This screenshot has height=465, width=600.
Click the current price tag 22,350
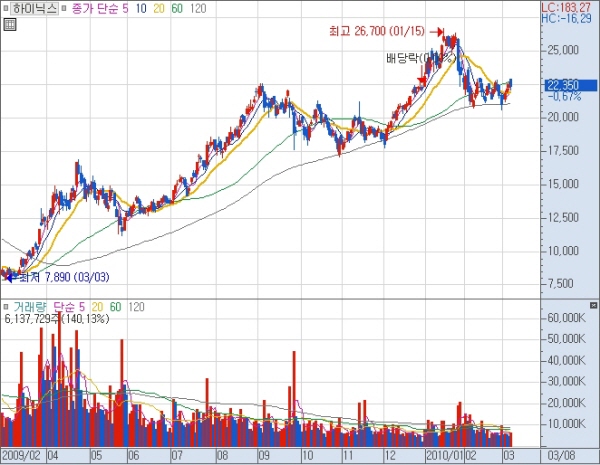pos(562,85)
